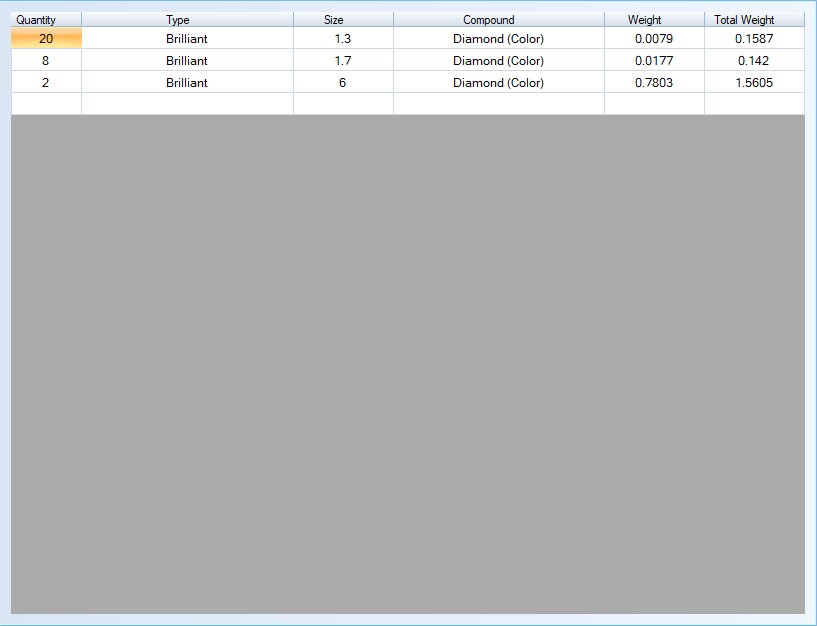Select the total weight cell showing 0.1587
The width and height of the screenshot is (817, 626).
point(754,39)
